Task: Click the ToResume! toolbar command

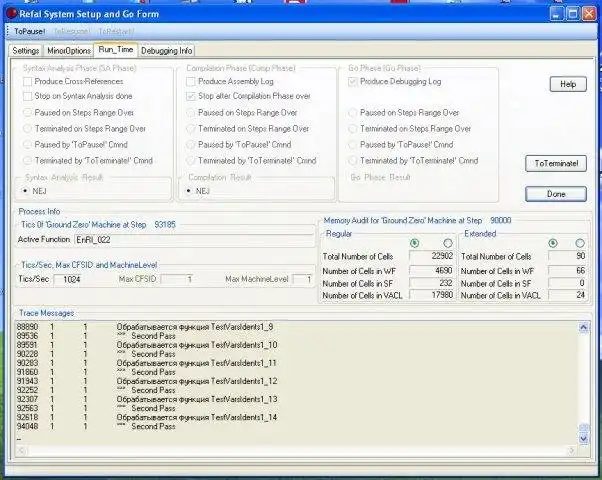Action: click(x=71, y=31)
